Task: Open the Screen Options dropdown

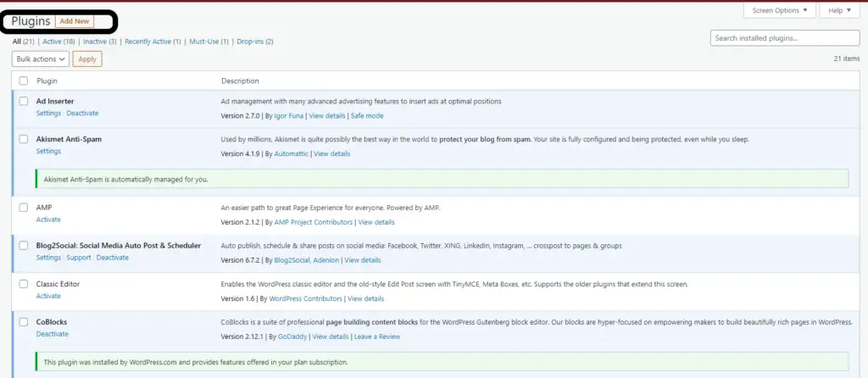Action: click(x=780, y=10)
